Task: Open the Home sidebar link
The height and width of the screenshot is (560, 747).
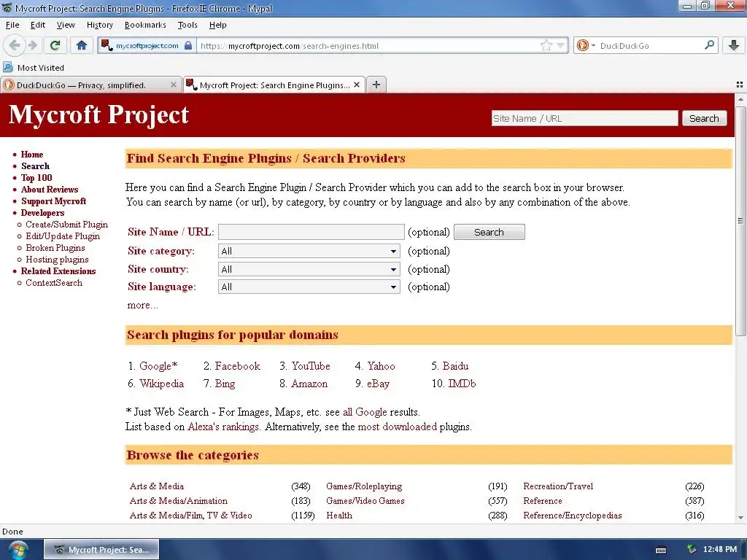Action: (x=32, y=155)
